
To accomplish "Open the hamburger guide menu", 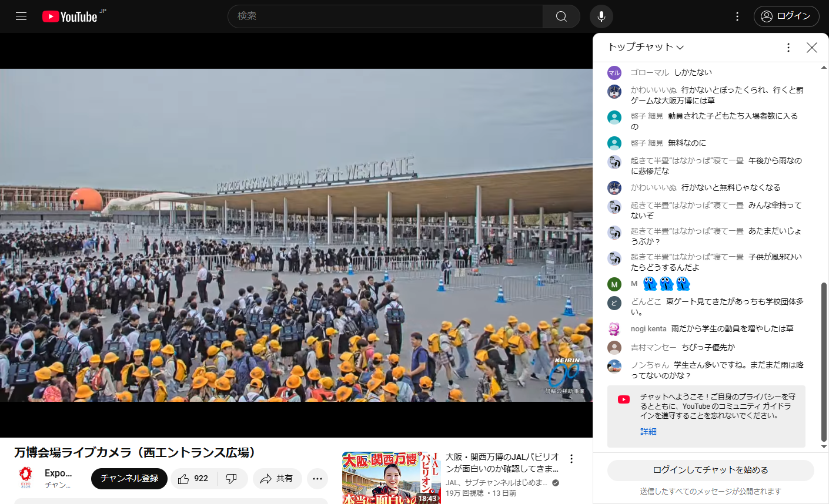I will click(x=21, y=16).
